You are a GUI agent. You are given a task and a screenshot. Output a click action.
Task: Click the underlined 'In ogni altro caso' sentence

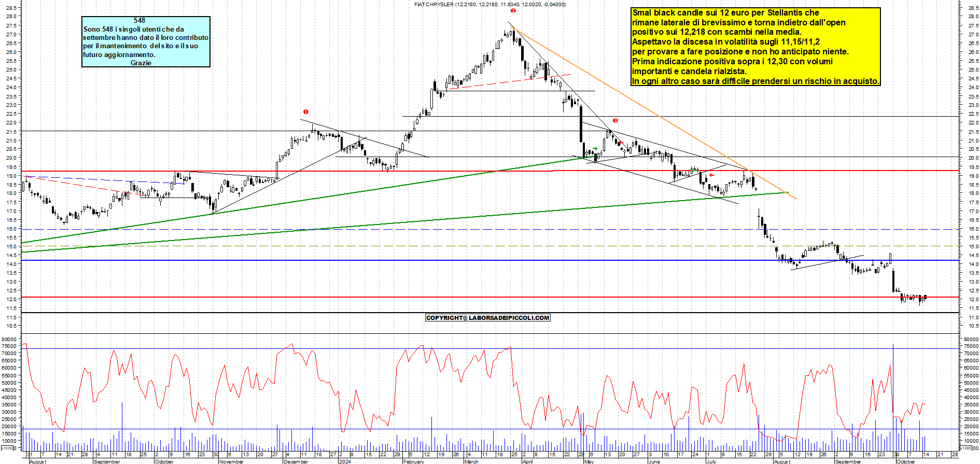(x=755, y=81)
